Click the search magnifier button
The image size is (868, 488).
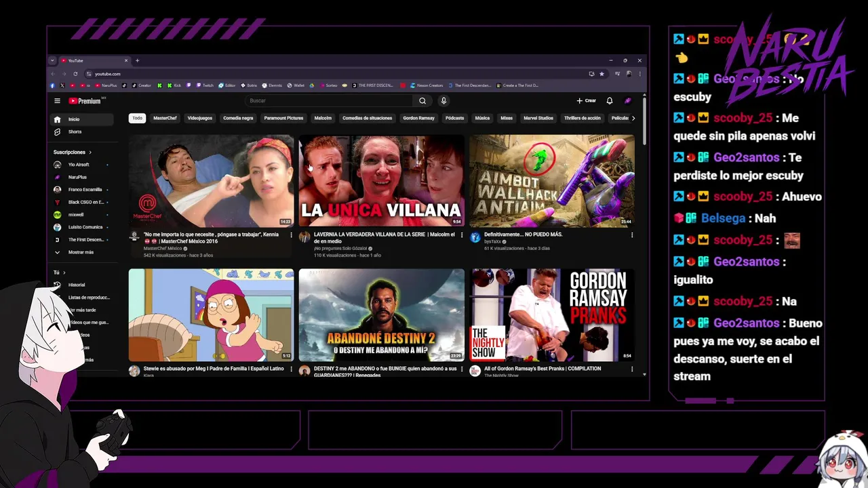click(422, 101)
